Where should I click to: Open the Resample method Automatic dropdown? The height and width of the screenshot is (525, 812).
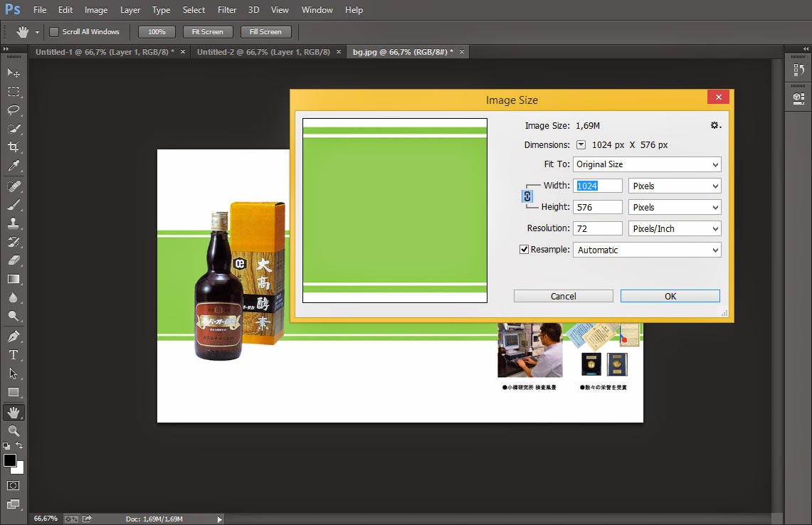point(647,250)
